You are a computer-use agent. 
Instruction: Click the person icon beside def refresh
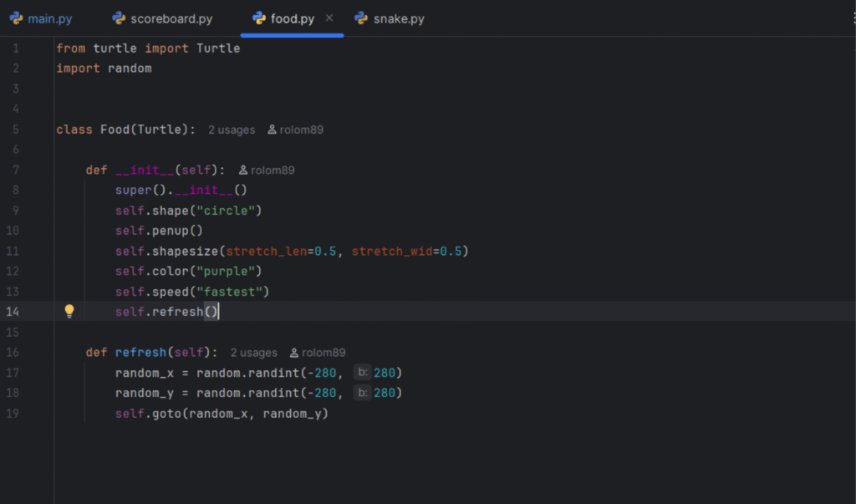point(294,353)
